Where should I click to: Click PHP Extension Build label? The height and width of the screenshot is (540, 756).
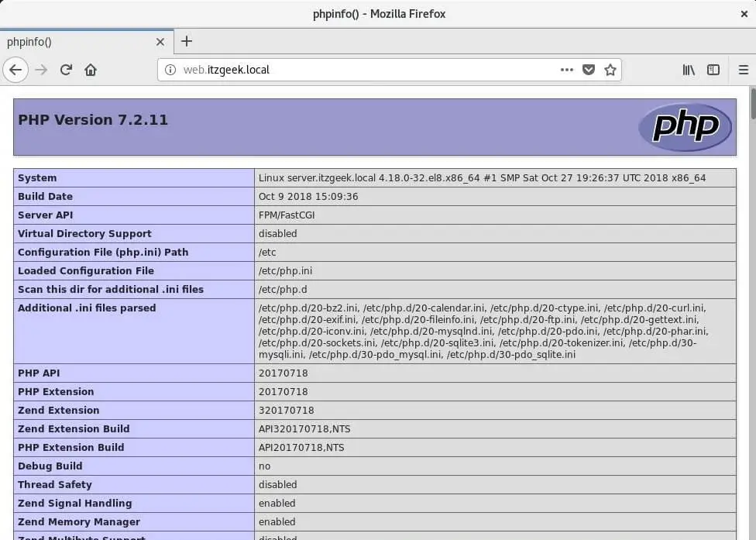pyautogui.click(x=71, y=448)
